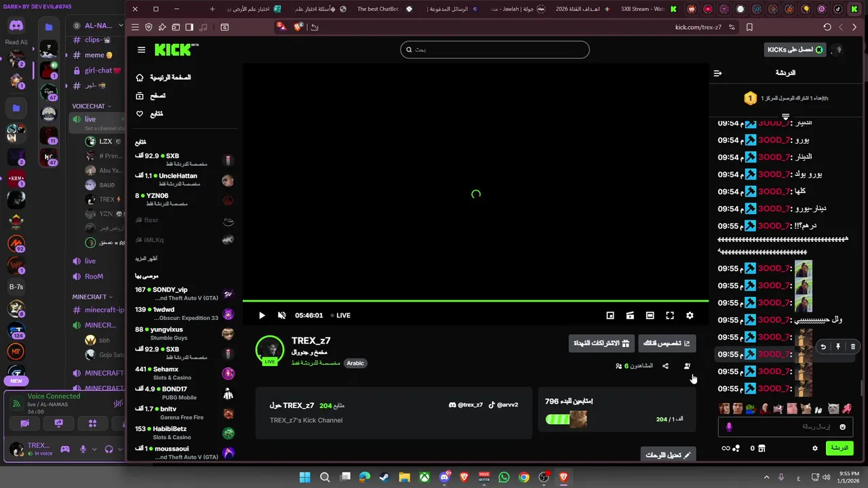
Task: Click the Get KICKs button
Action: point(795,49)
